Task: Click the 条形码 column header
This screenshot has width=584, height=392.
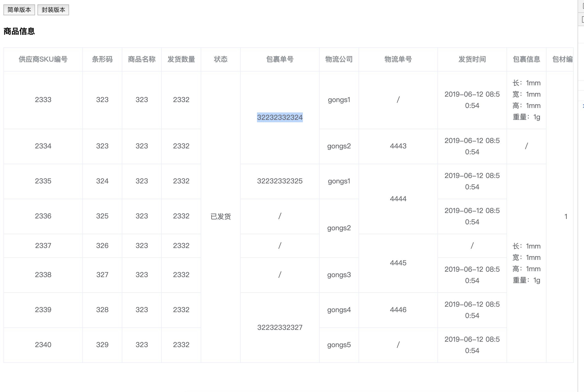Action: coord(102,59)
